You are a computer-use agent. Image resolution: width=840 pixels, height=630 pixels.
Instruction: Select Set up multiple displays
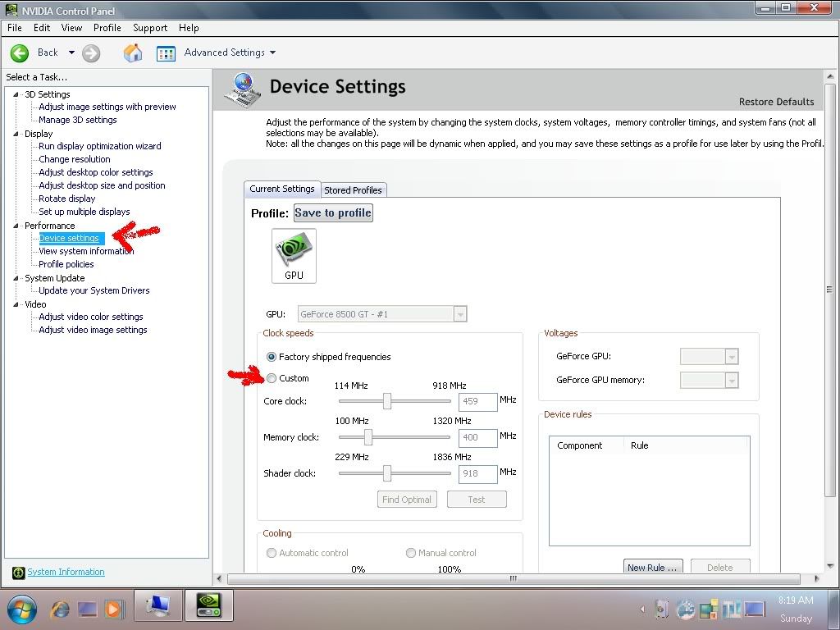pyautogui.click(x=84, y=212)
